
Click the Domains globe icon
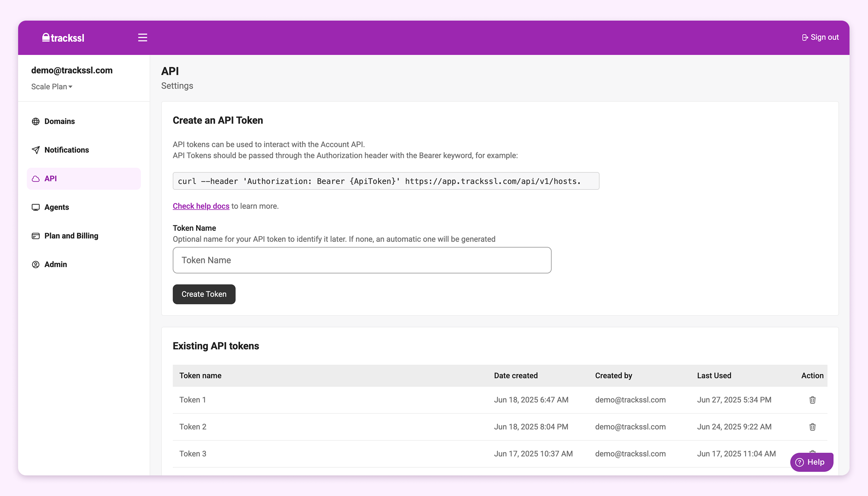35,121
